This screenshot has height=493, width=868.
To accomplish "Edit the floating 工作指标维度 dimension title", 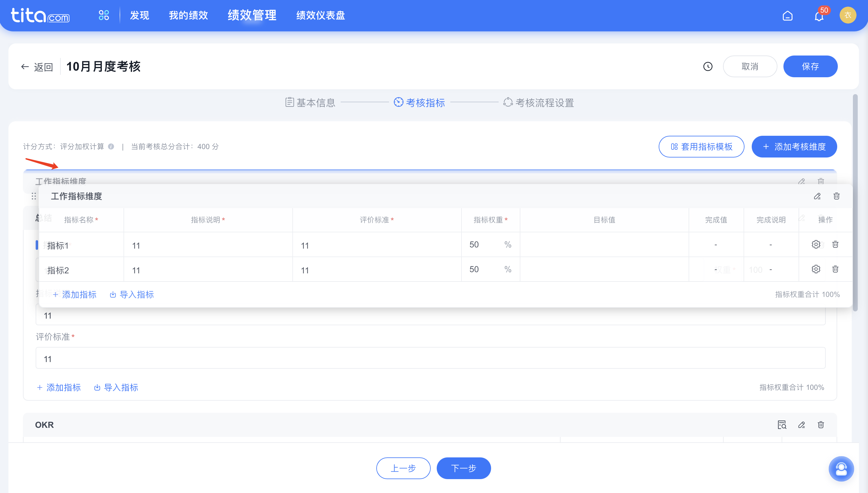I will tap(817, 196).
